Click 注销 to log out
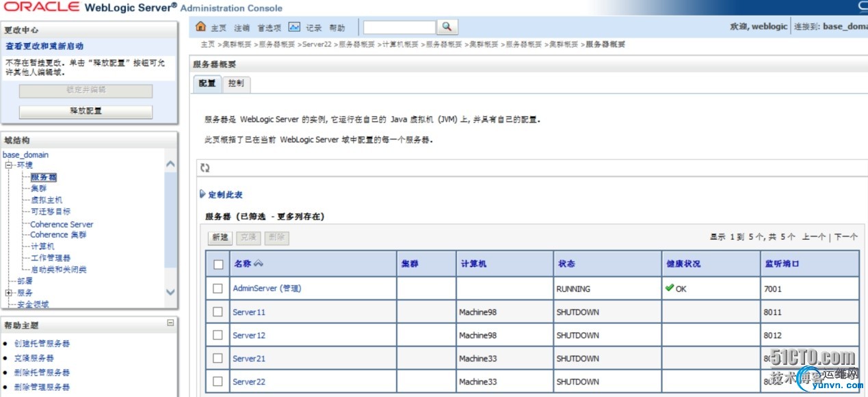The height and width of the screenshot is (397, 868). (241, 28)
